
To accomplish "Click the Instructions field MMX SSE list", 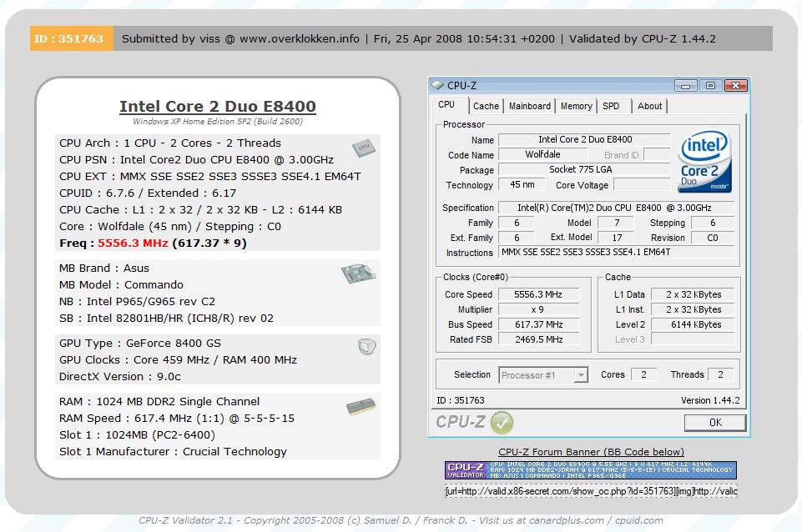I will tap(617, 252).
